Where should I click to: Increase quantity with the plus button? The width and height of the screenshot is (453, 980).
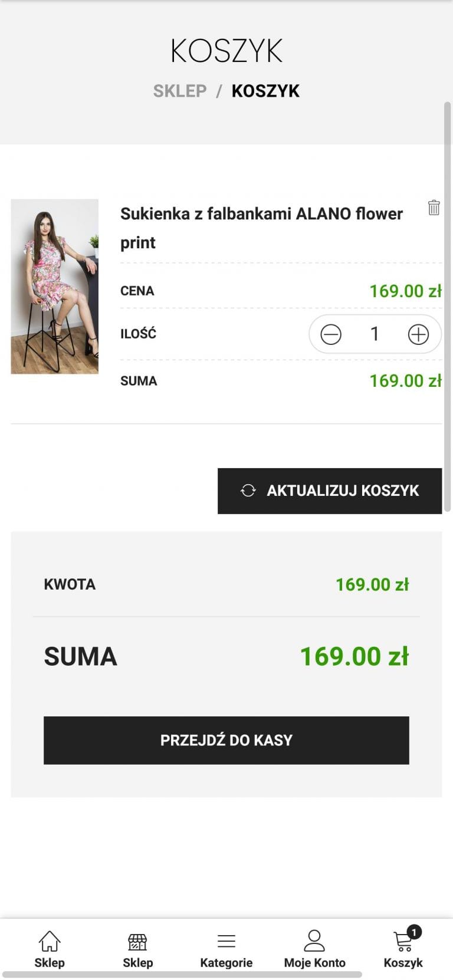click(x=418, y=335)
